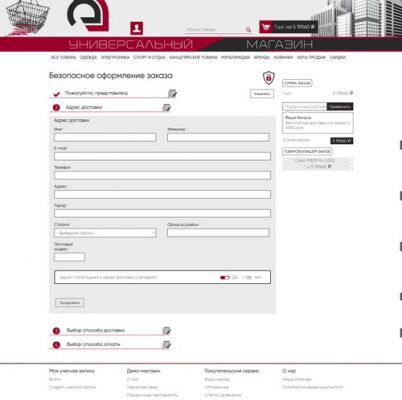Click the 'Город' input field
The image size is (402, 400).
click(x=162, y=213)
